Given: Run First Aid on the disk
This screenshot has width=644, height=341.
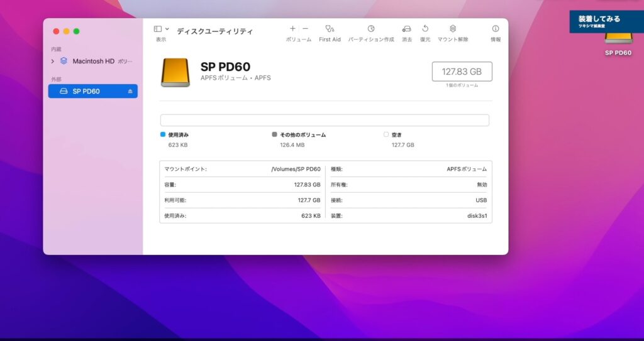Looking at the screenshot, I should tap(330, 29).
